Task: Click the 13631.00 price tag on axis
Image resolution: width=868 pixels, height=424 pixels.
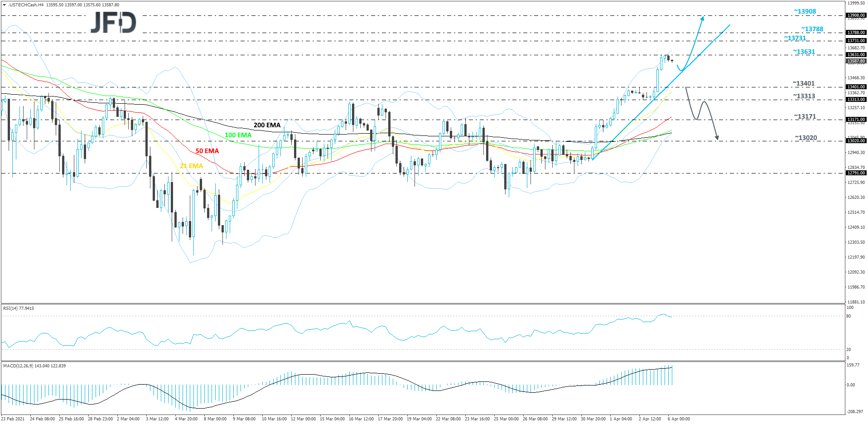Action: click(x=856, y=55)
